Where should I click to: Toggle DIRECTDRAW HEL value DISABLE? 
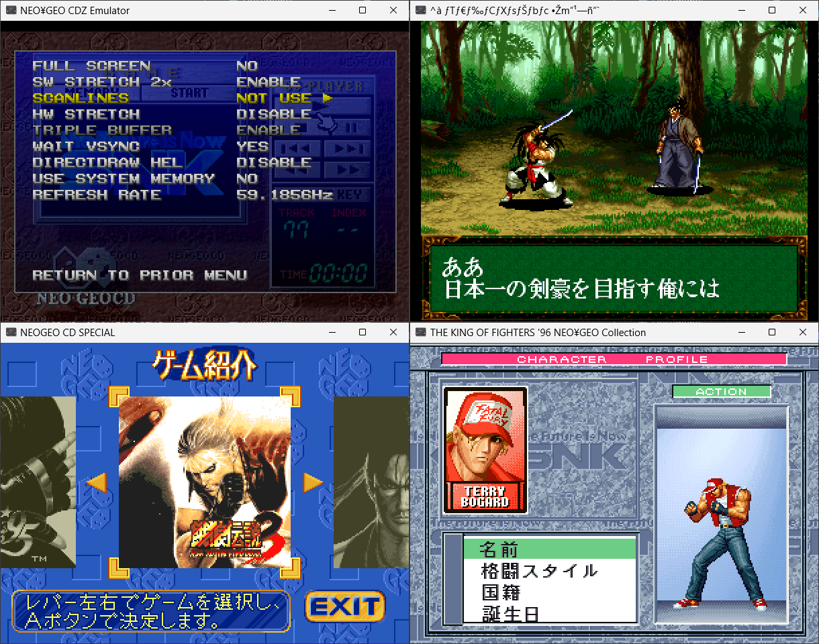274,162
